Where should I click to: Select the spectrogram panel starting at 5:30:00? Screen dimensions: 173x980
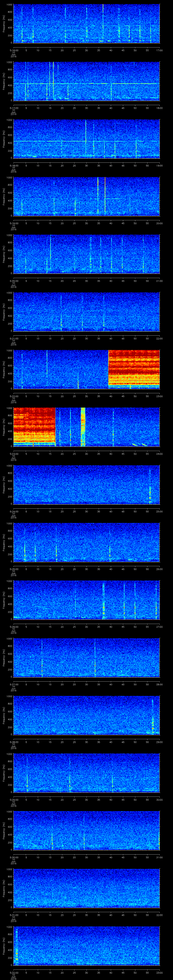click(x=87, y=831)
